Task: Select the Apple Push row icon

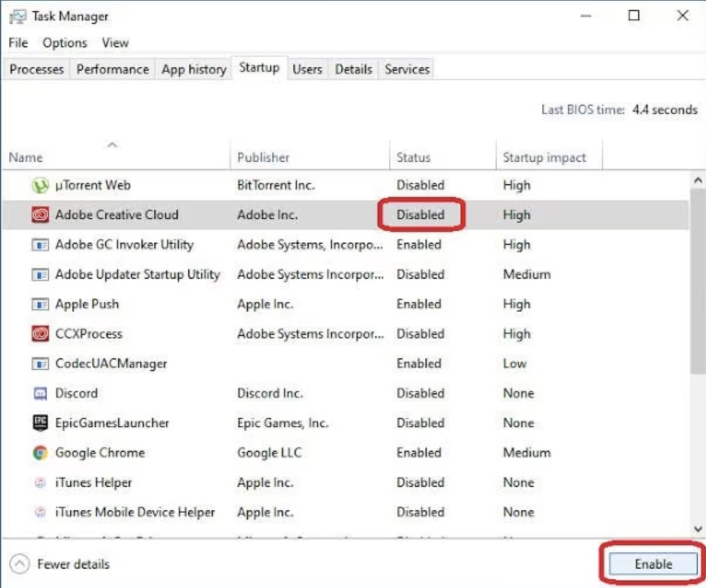Action: point(40,305)
